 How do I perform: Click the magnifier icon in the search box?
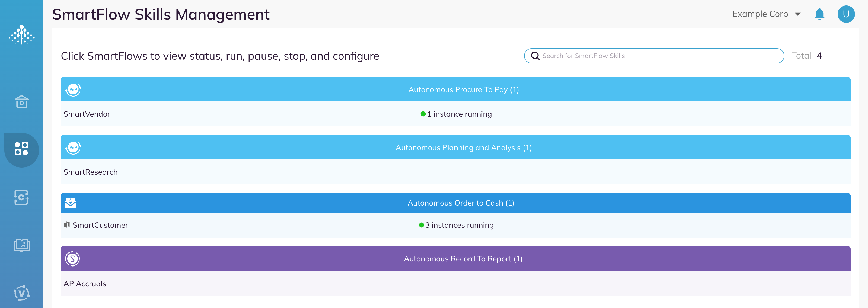coord(535,56)
